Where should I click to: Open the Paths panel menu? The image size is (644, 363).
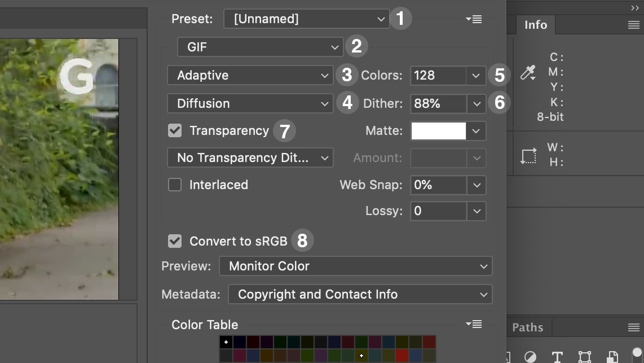pyautogui.click(x=634, y=327)
